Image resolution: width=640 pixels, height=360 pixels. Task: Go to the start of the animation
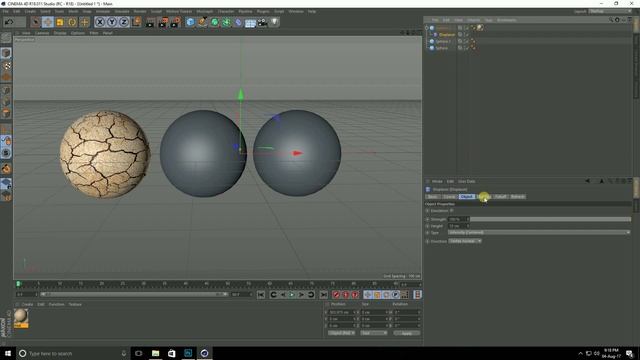coord(261,295)
